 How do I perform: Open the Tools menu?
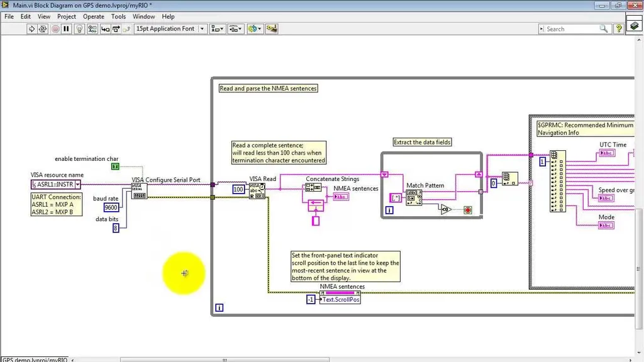118,16
